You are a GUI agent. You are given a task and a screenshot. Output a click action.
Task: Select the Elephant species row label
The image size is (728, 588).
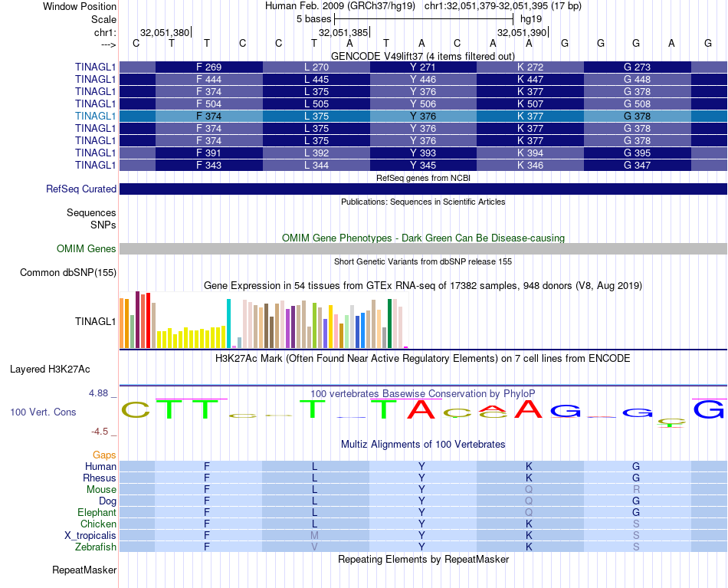(x=97, y=512)
